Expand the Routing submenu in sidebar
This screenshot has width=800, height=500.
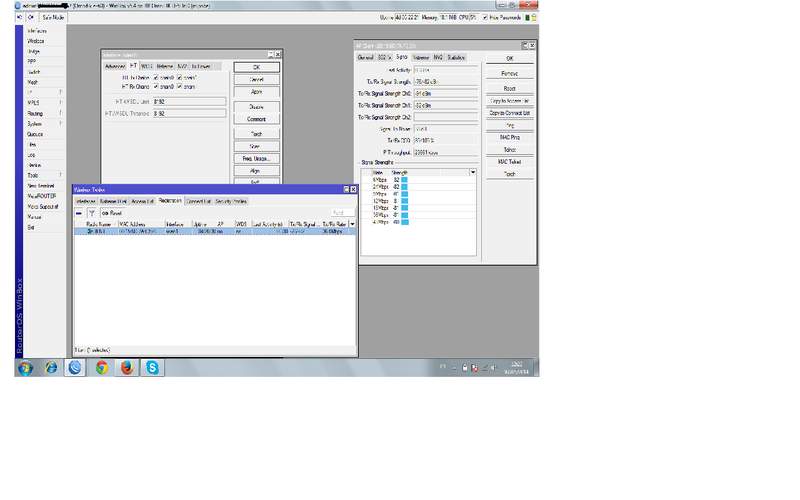[43, 113]
